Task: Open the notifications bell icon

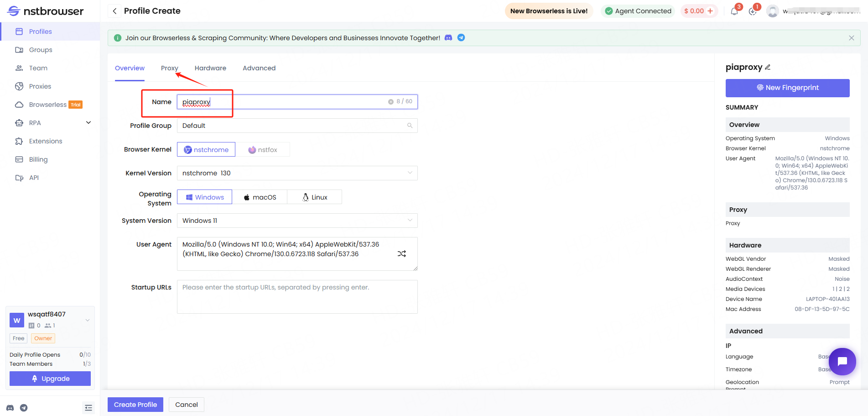Action: 734,11
